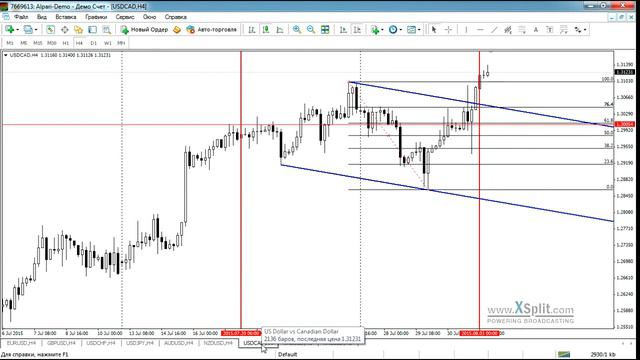Toggle chart shift icon
Screen dimensions: 640x360
tap(357, 29)
